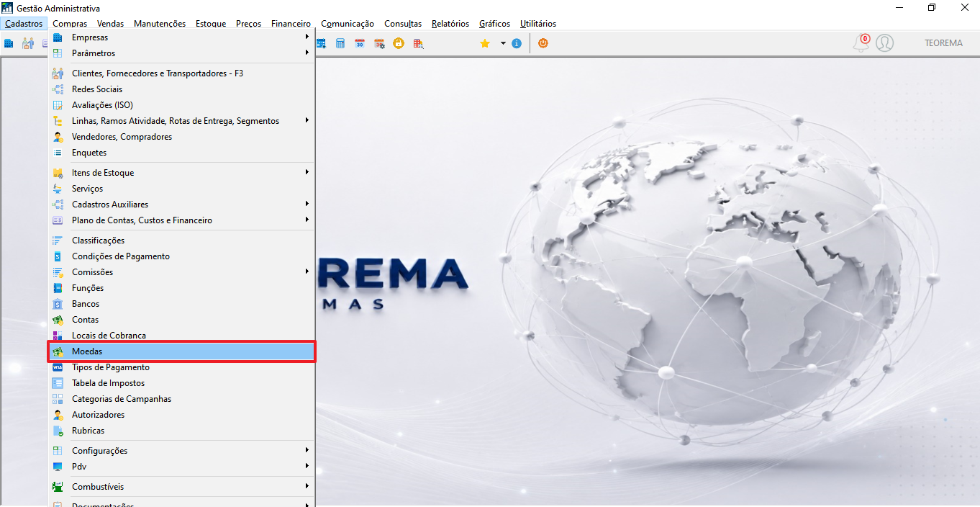980x507 pixels.
Task: Click the two-people clients icon in the toolbar
Action: coord(27,43)
